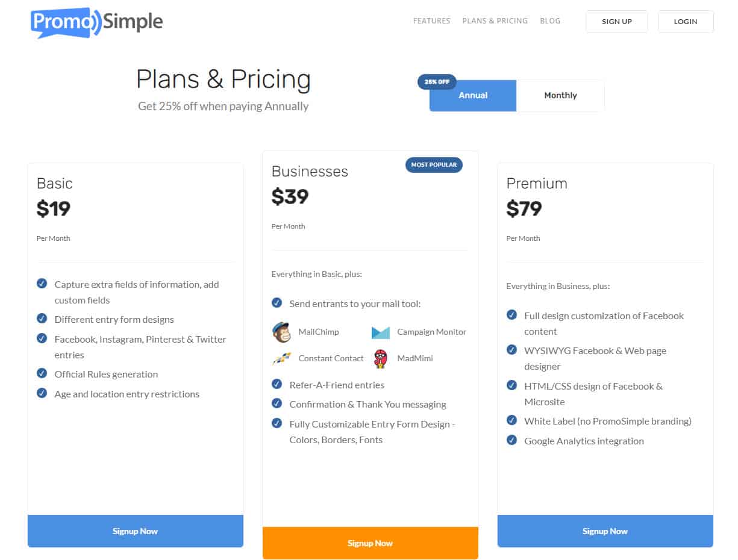Open the PLANS & PRICING menu item
Screen dimensions: 738x560
click(495, 20)
